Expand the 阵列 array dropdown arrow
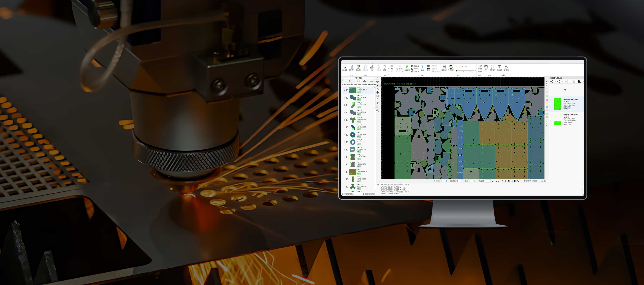The image size is (644, 285). 429,72
